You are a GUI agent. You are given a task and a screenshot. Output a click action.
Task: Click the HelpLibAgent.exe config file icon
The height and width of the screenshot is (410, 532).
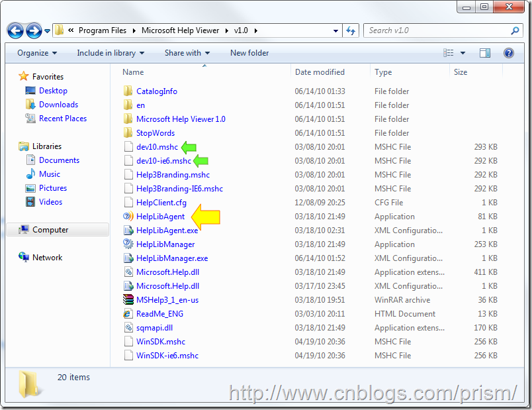coord(128,231)
